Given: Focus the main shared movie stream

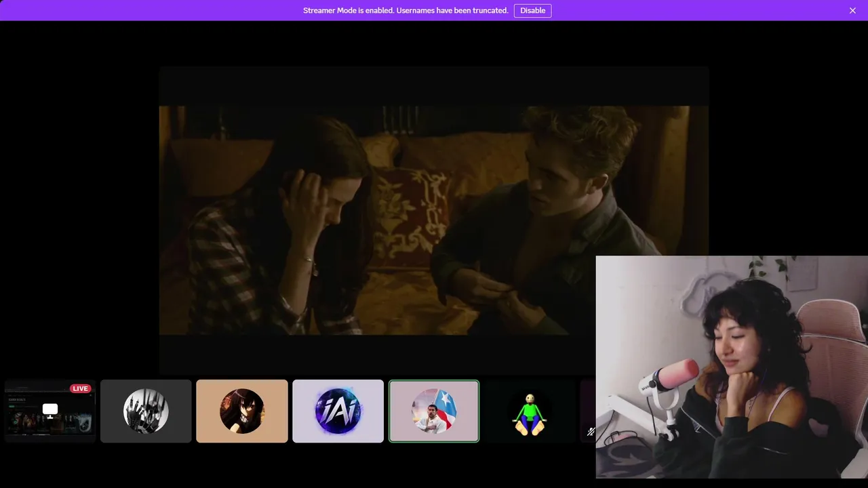Looking at the screenshot, I should (434, 220).
